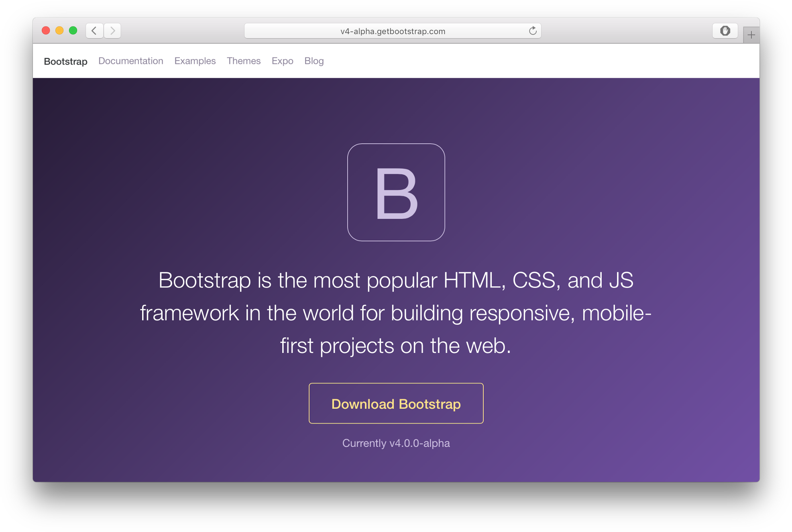The image size is (792, 532).
Task: Open the Expo nav link
Action: 282,61
